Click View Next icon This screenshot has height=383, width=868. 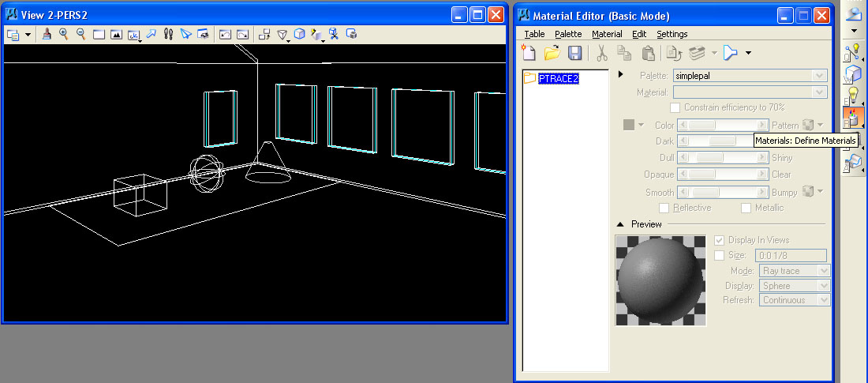[x=242, y=35]
